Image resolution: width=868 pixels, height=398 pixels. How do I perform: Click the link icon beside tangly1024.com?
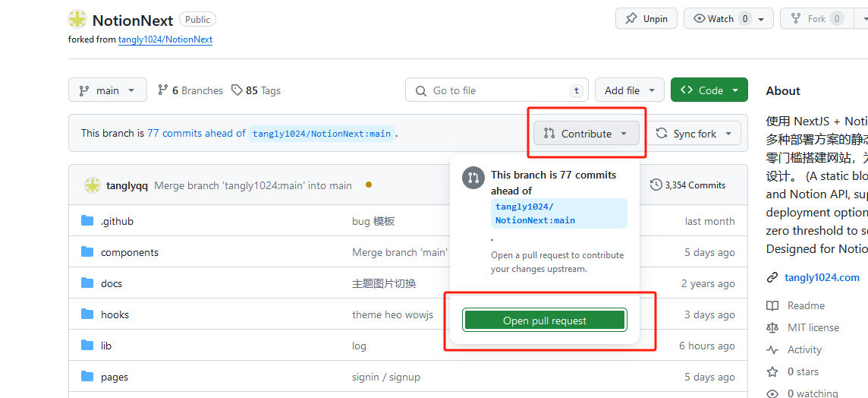coord(772,278)
